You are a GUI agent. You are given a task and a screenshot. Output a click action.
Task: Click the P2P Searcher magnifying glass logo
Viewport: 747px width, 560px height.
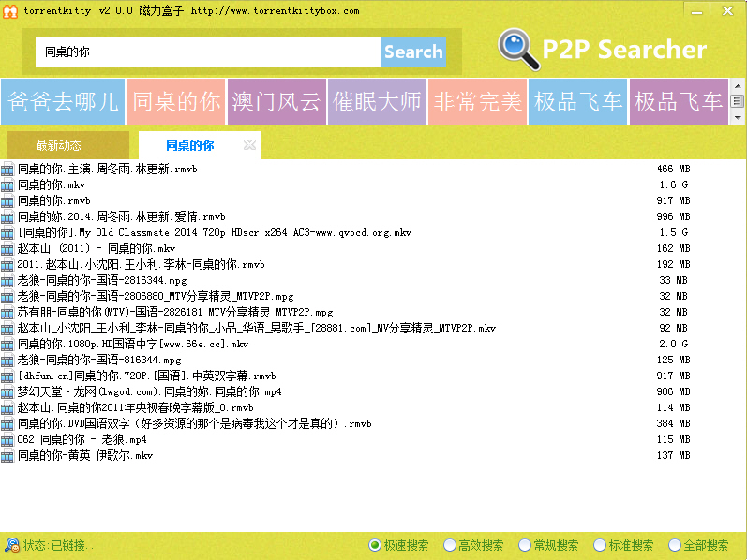(x=515, y=50)
